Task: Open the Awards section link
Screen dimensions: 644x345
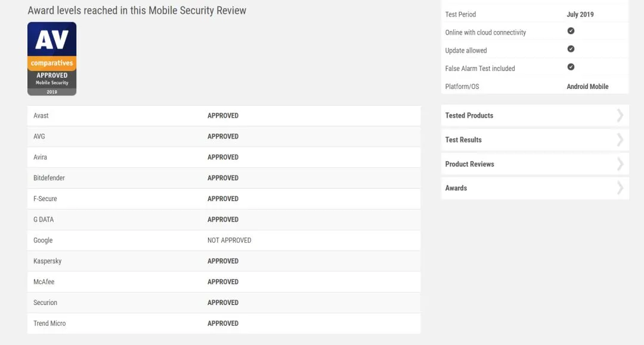Action: (x=456, y=188)
